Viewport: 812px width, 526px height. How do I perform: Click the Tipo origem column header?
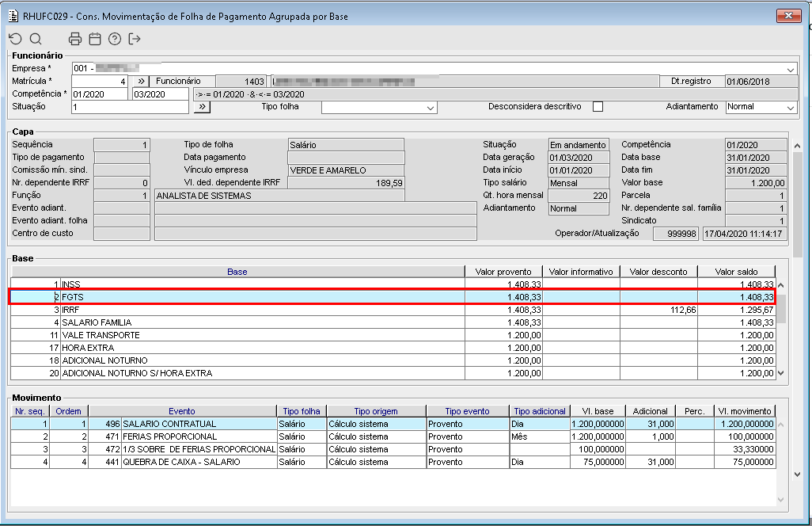pyautogui.click(x=375, y=411)
